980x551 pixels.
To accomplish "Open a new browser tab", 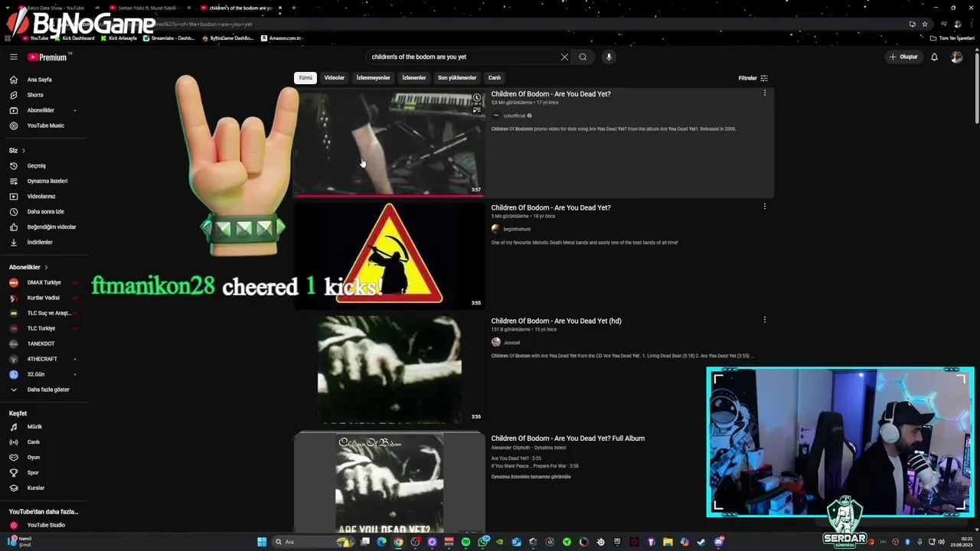I will [294, 8].
